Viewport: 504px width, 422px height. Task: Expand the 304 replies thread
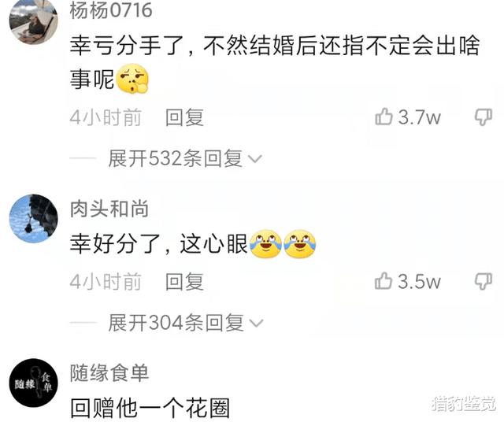[x=186, y=323]
